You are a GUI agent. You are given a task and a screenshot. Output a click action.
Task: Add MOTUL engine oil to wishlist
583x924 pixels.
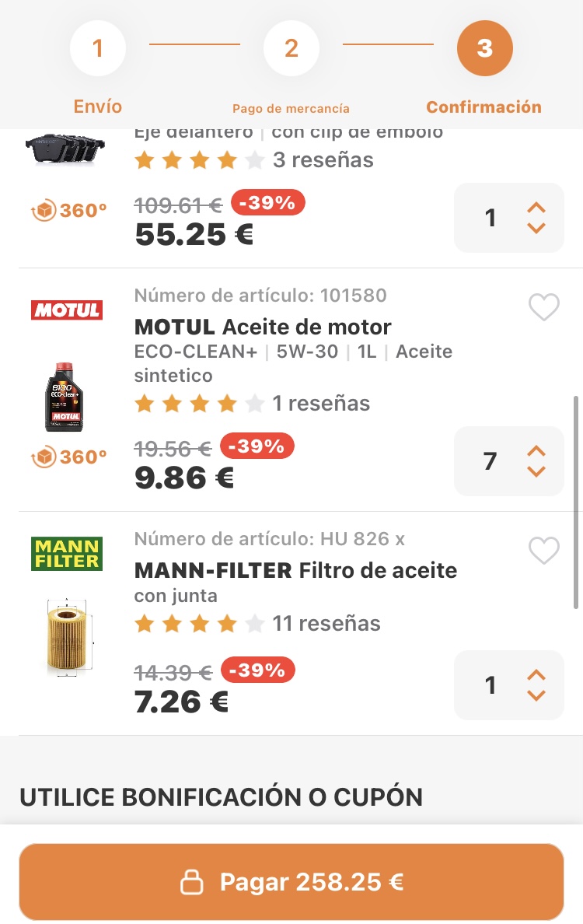[543, 308]
